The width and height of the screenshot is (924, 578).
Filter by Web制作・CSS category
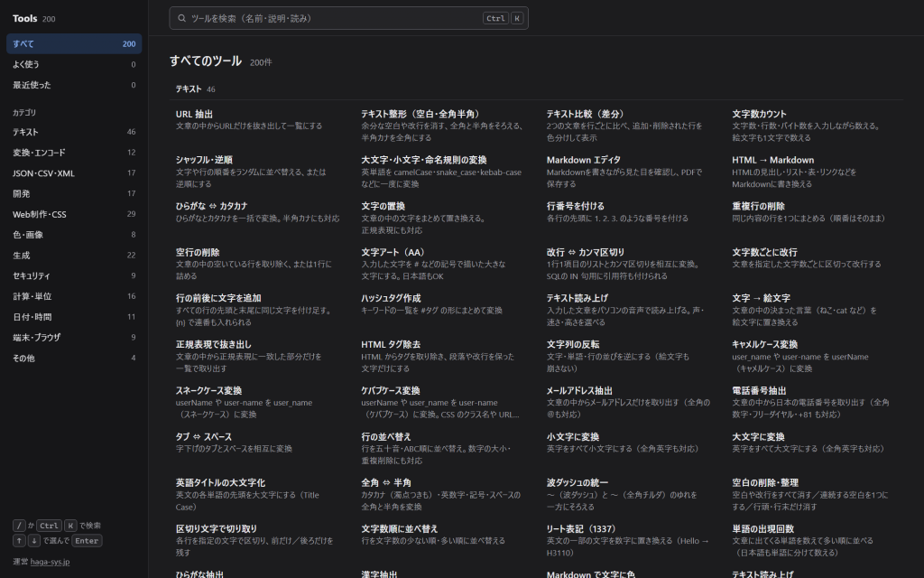(74, 214)
